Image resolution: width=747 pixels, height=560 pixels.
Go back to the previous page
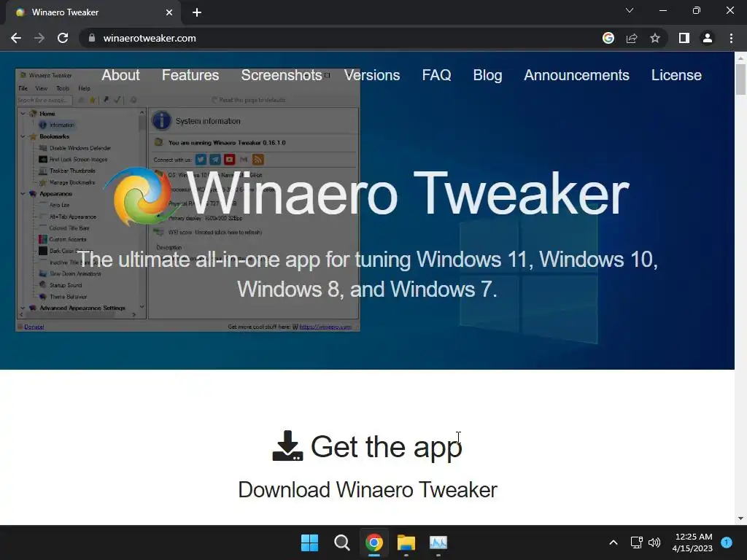pyautogui.click(x=16, y=38)
